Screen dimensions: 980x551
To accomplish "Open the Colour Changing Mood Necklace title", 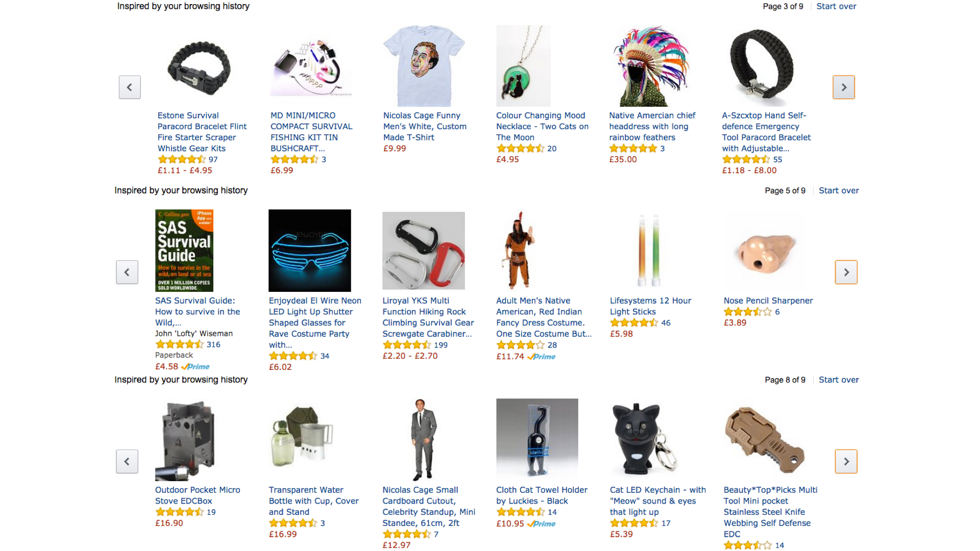I will coord(542,127).
